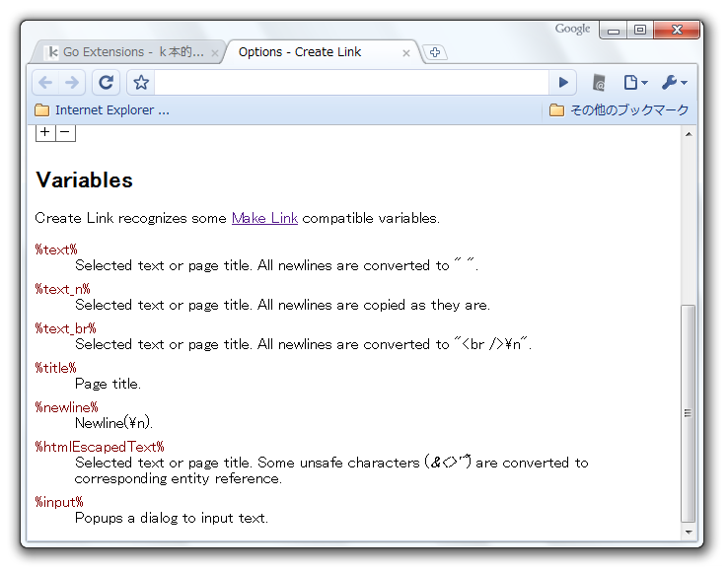Switch to Go Extensions tab
Screen dimensions: 728x572
(128, 52)
